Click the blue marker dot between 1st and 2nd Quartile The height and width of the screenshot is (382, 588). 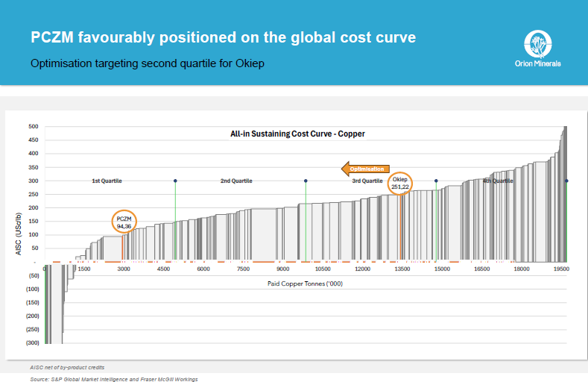(x=175, y=181)
